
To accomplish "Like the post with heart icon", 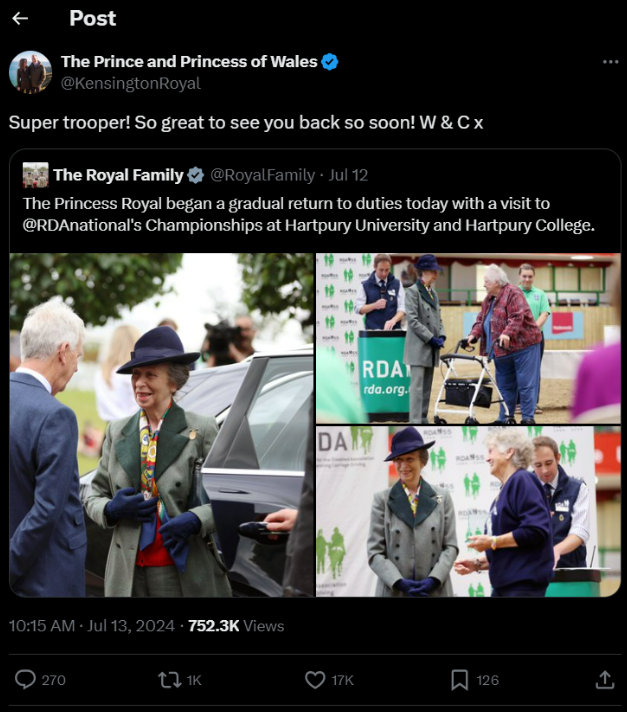I will coord(315,680).
